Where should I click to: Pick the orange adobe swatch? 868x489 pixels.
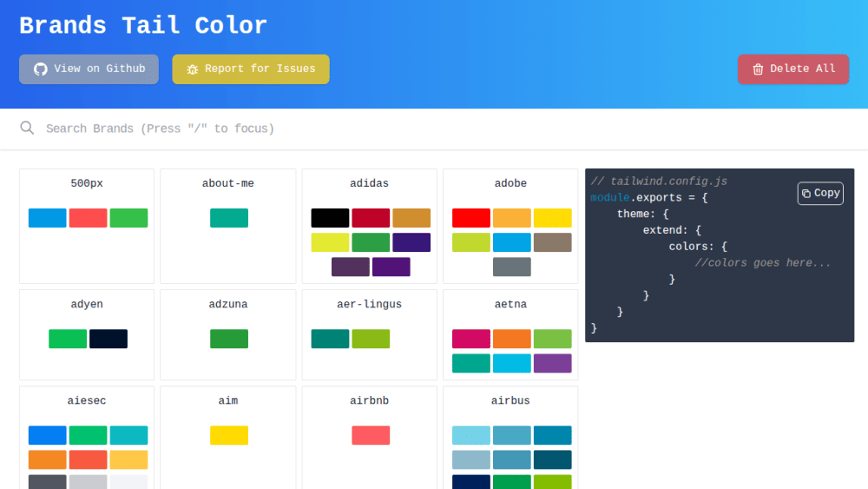click(512, 218)
